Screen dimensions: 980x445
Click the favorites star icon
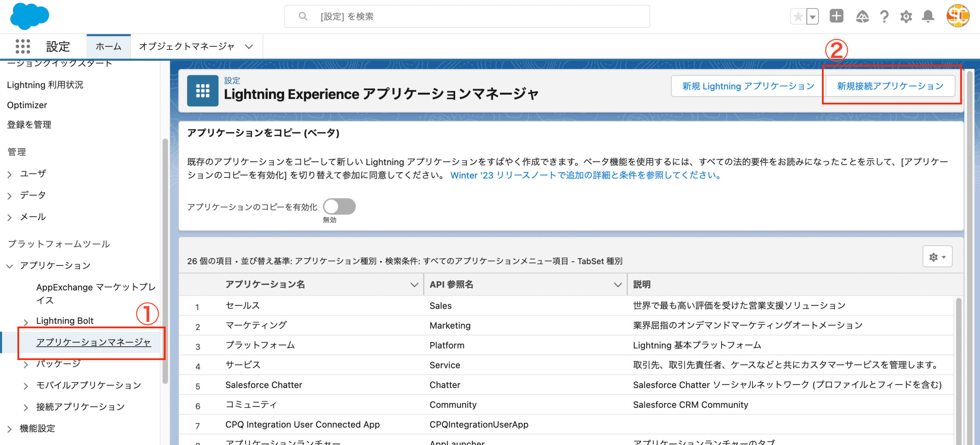point(798,16)
